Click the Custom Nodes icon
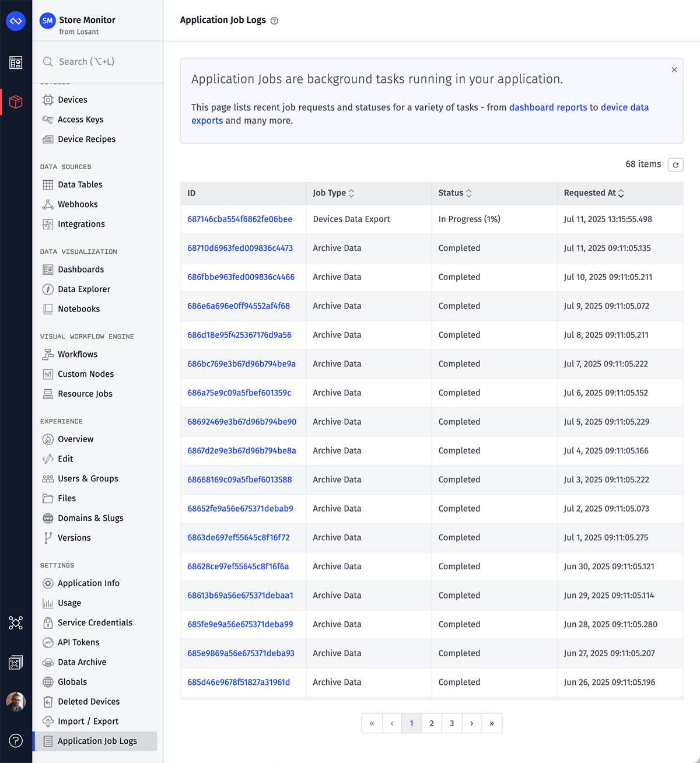This screenshot has width=700, height=763. click(x=48, y=374)
